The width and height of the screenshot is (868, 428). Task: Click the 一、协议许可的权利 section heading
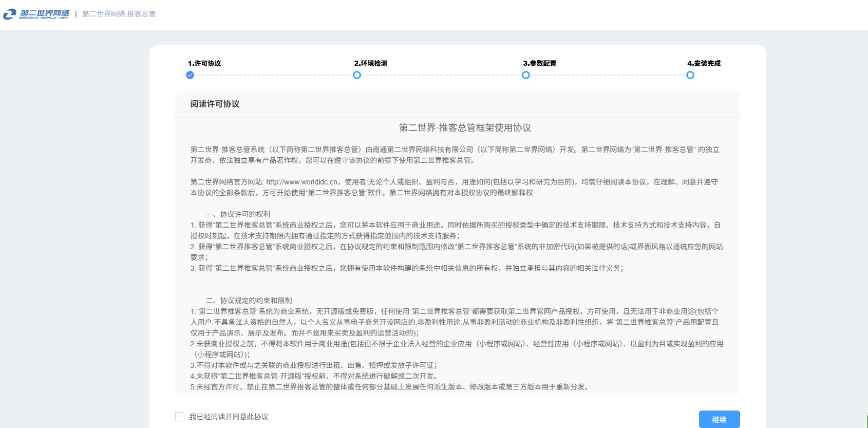click(238, 214)
